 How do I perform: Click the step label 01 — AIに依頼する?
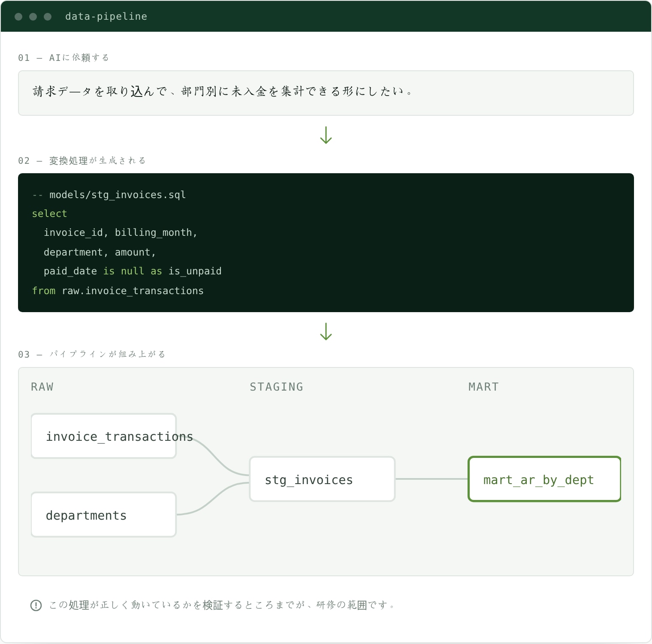point(63,57)
